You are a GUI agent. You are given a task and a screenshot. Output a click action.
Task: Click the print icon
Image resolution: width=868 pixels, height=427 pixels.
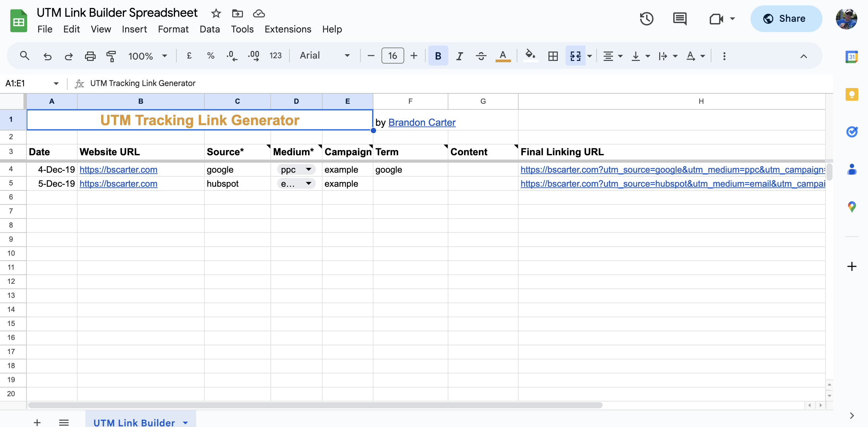[90, 56]
